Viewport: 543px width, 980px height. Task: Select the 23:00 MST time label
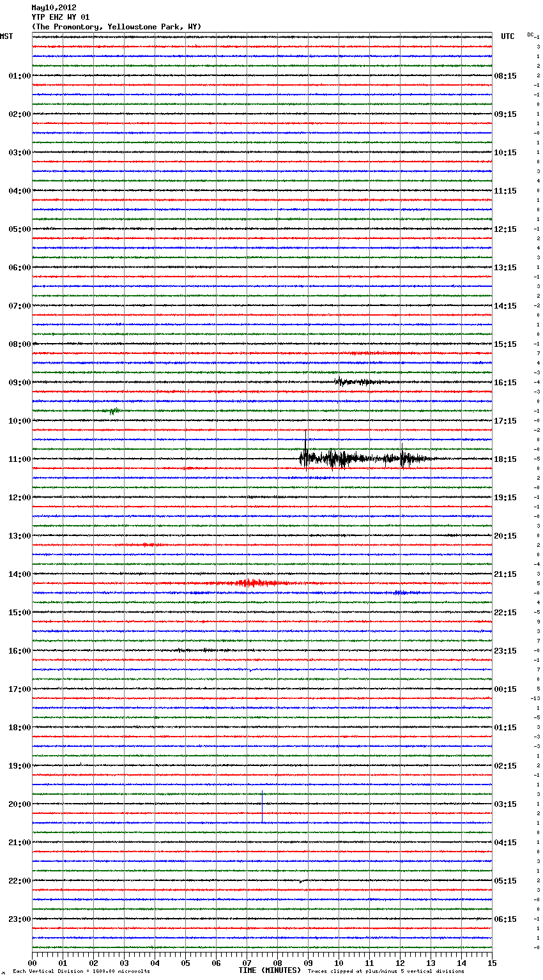[x=19, y=919]
